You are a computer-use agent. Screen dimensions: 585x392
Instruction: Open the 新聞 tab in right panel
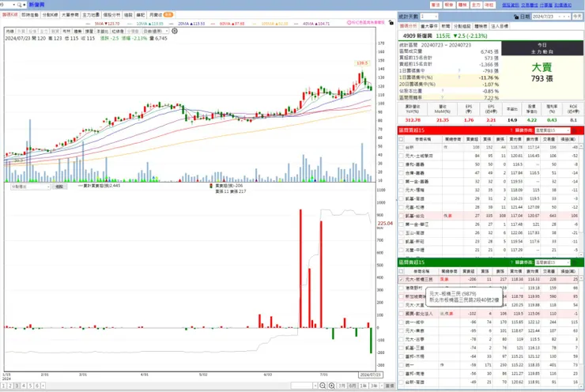(x=445, y=27)
